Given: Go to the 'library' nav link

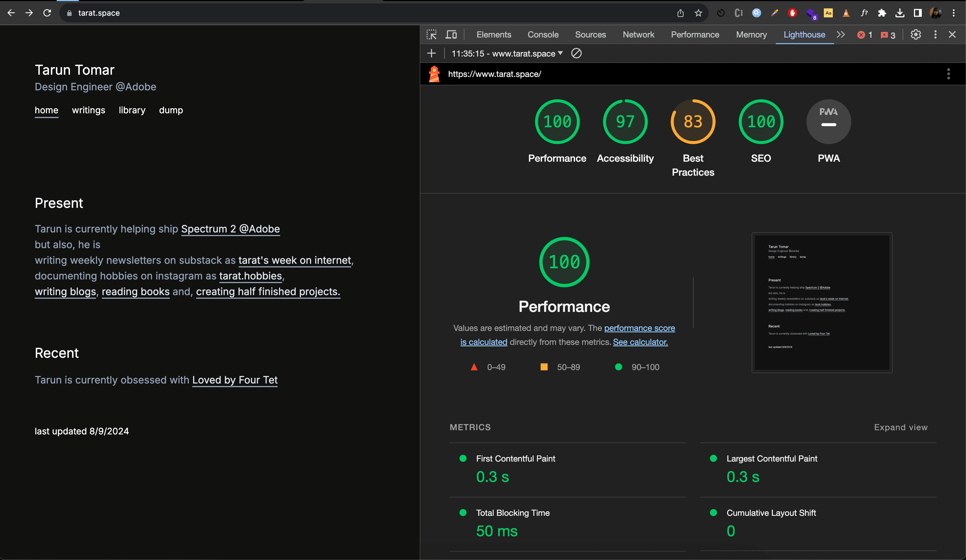Looking at the screenshot, I should click(132, 110).
